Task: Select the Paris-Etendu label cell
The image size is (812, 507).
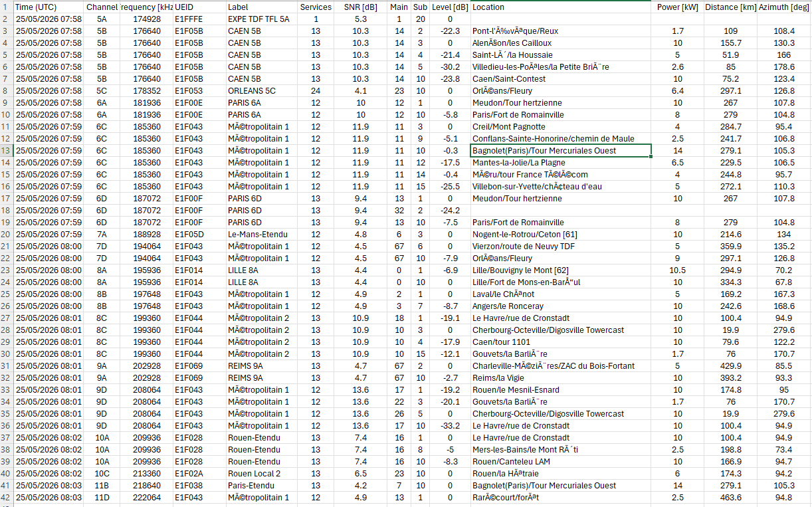Action: (261, 486)
